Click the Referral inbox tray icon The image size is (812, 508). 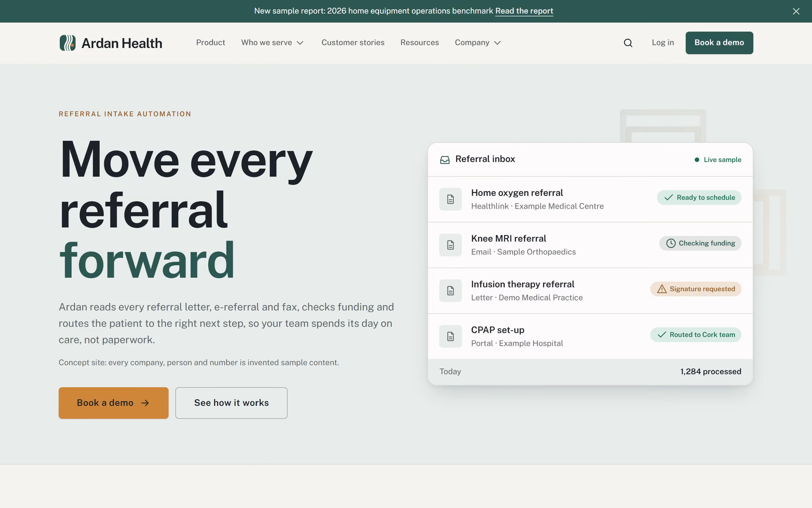tap(445, 160)
